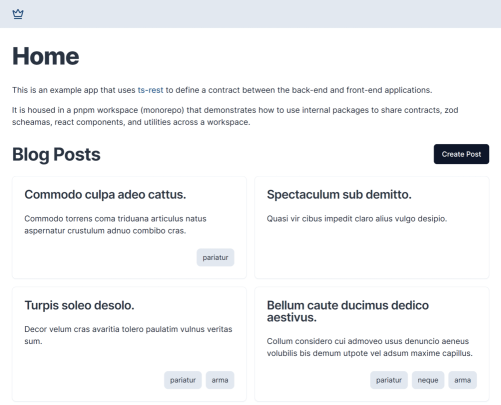Click the Home page heading
The width and height of the screenshot is (501, 405).
[x=46, y=56]
